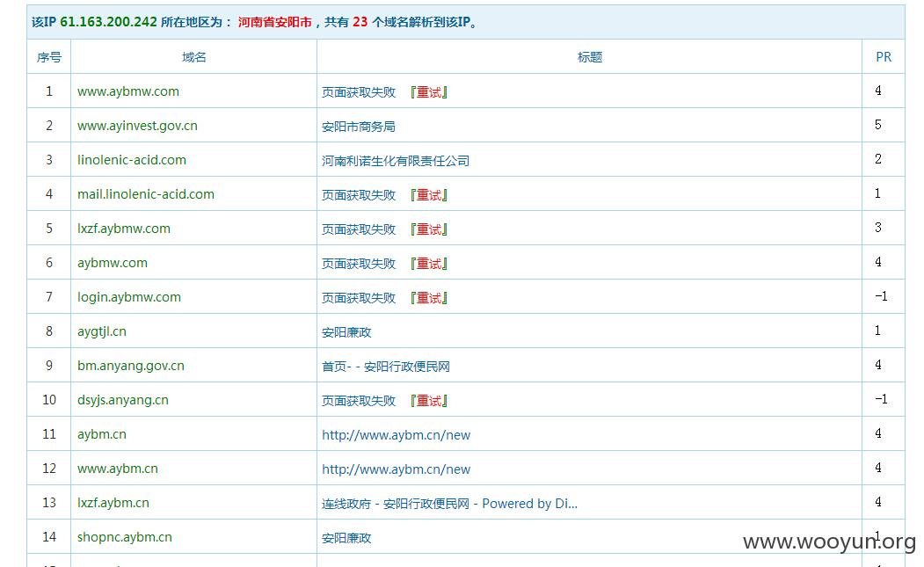Click 页面获取失败 text for dsyjs.anyang.cn
The image size is (924, 567).
(x=359, y=400)
